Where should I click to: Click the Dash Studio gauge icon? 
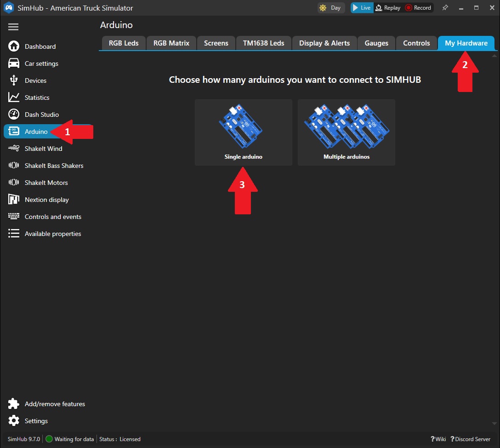pyautogui.click(x=14, y=114)
